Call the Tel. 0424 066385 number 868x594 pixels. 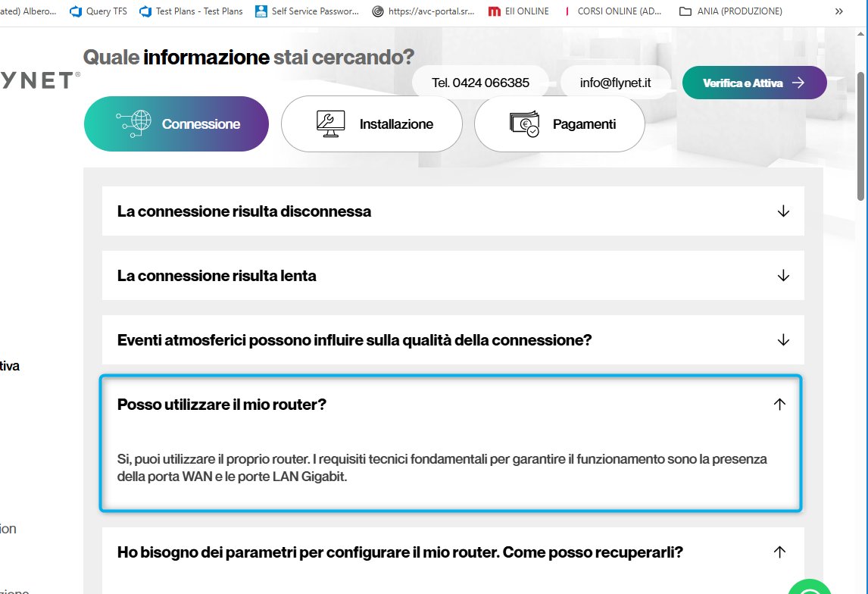[480, 83]
